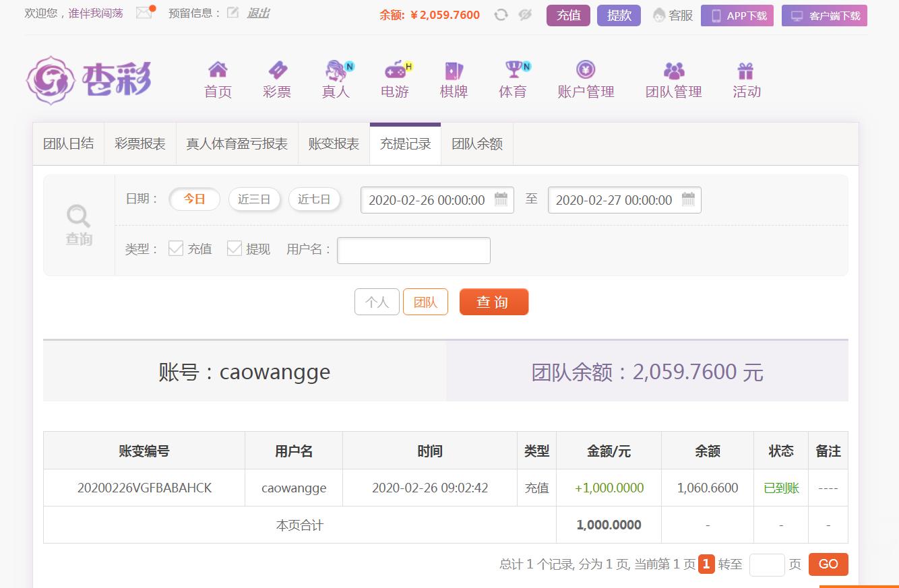Click the mail envelope message icon
Viewport: 899px width, 588px height.
pyautogui.click(x=144, y=13)
